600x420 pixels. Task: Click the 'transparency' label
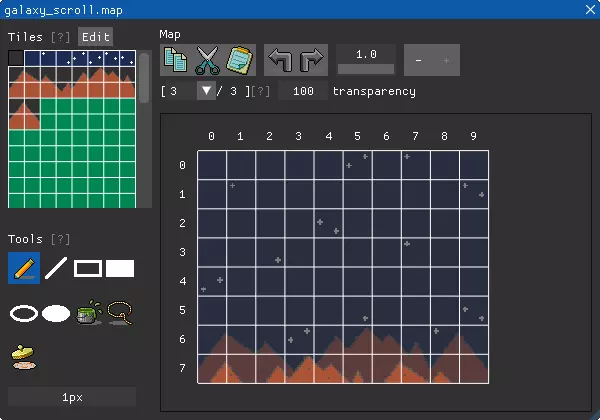374,91
